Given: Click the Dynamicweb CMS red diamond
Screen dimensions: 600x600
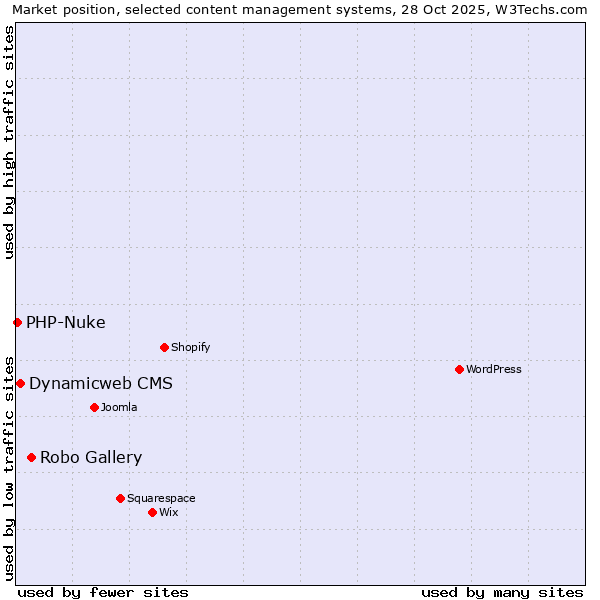Looking at the screenshot, I should (20, 383).
